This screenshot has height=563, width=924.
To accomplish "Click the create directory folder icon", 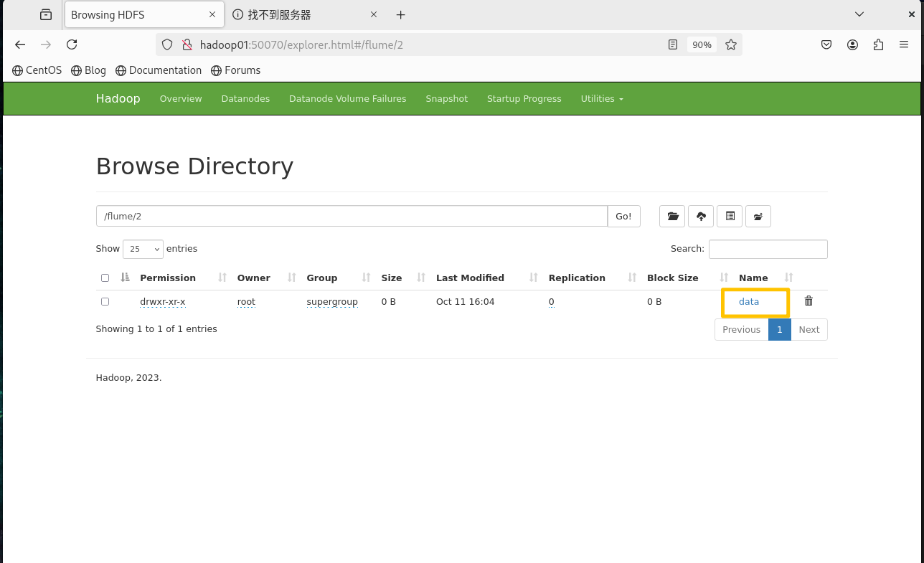I will 672,216.
